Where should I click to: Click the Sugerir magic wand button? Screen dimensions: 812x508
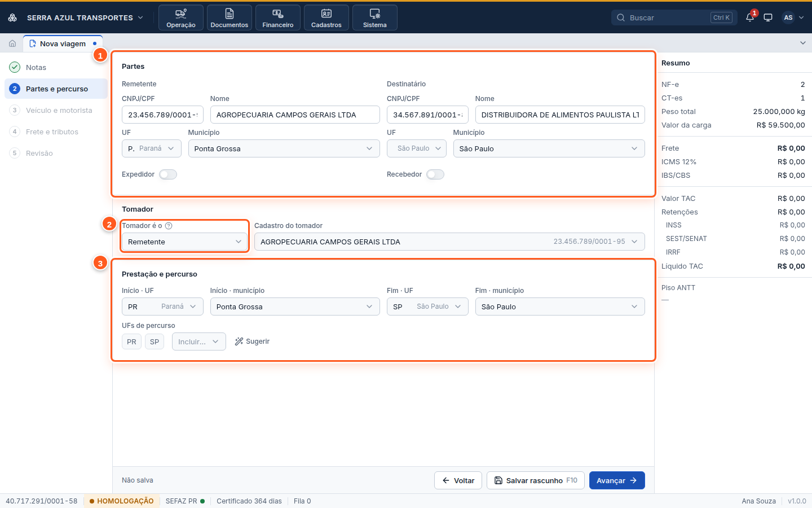point(252,341)
